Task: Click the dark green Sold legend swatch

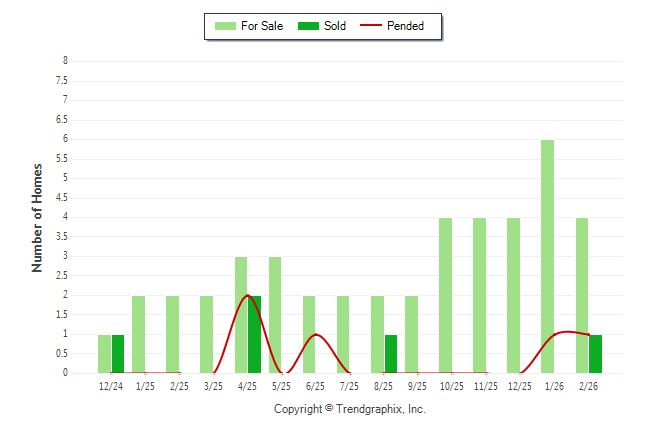Action: point(309,26)
